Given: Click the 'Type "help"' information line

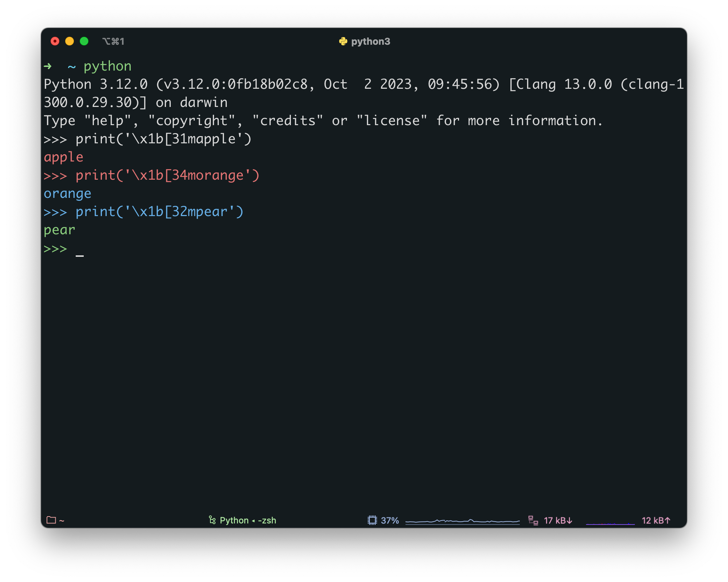Looking at the screenshot, I should point(323,121).
